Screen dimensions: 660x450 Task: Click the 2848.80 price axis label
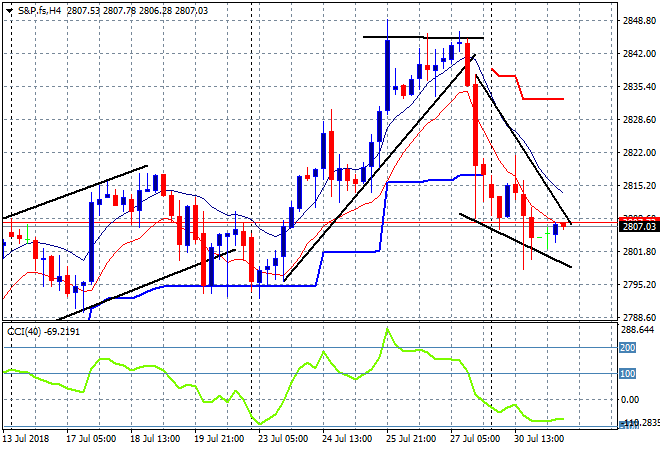pos(639,21)
